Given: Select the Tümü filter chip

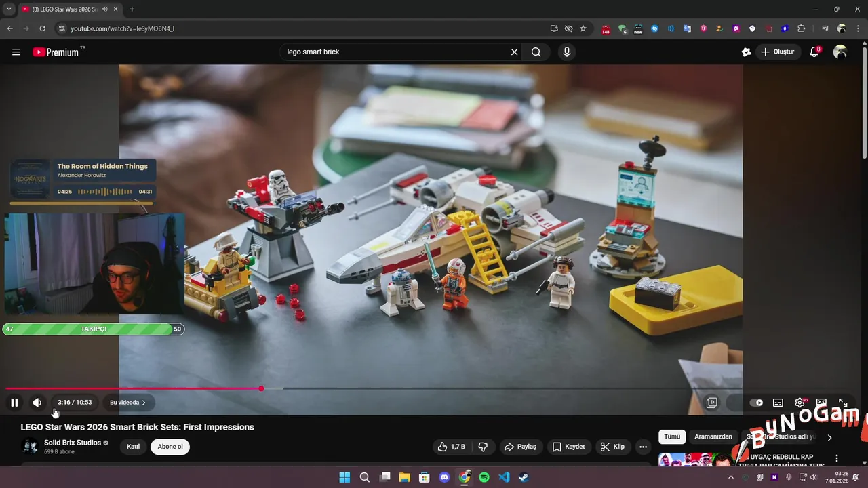Looking at the screenshot, I should (x=672, y=436).
